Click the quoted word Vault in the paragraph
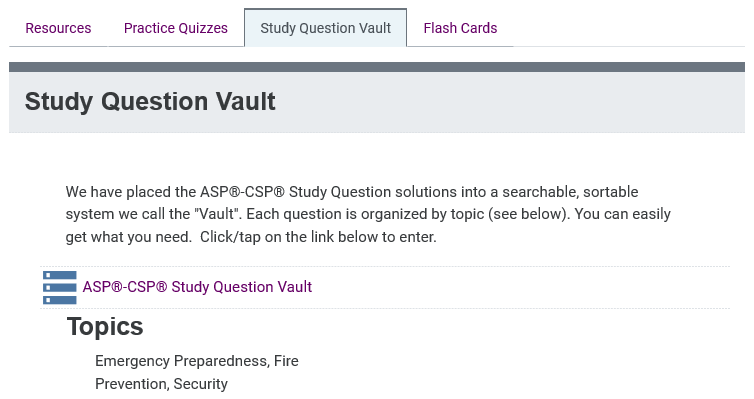 pos(218,214)
